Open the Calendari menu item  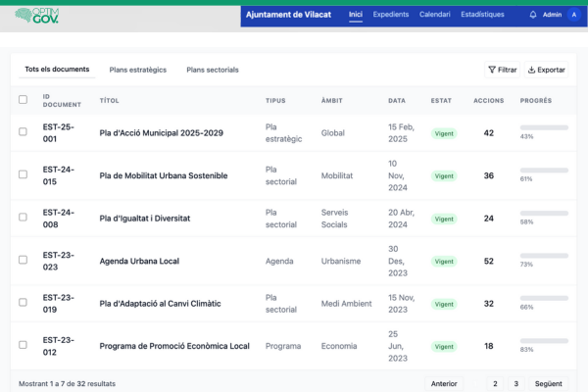coord(434,15)
